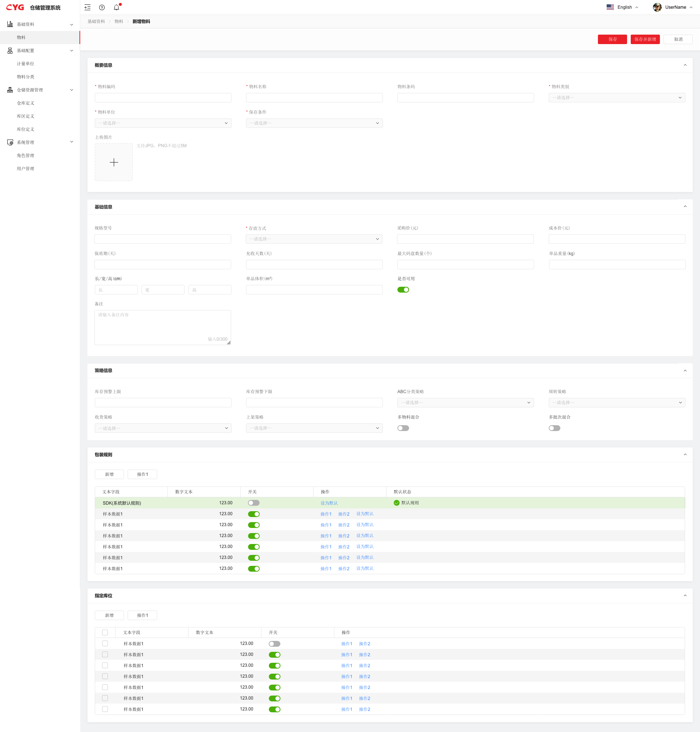Click the 系统管理 sidebar icon
This screenshot has width=700, height=732.
pos(10,142)
